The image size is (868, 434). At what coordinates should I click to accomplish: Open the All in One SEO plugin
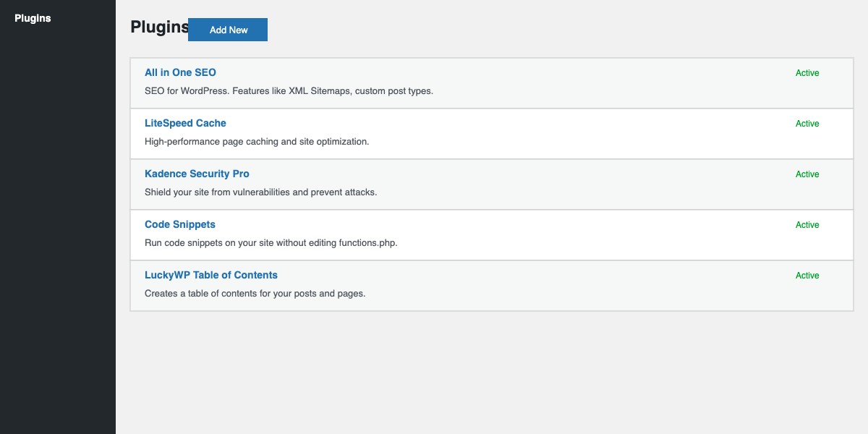[180, 72]
